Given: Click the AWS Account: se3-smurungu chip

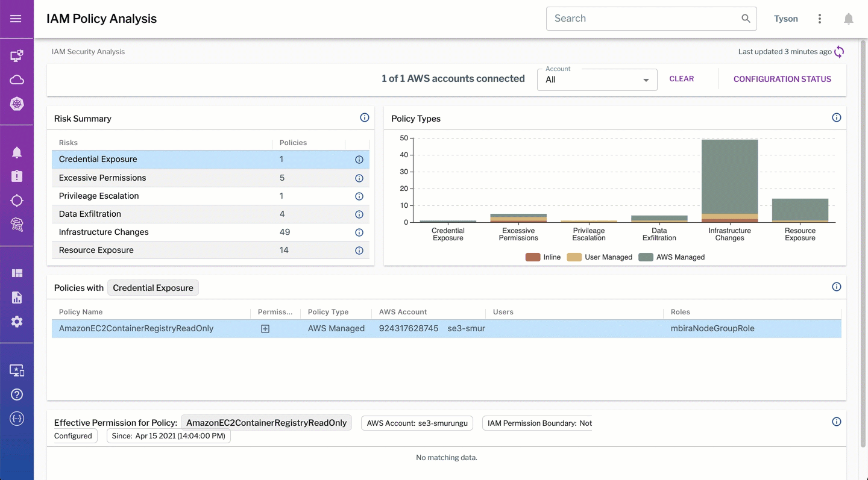Looking at the screenshot, I should click(417, 423).
